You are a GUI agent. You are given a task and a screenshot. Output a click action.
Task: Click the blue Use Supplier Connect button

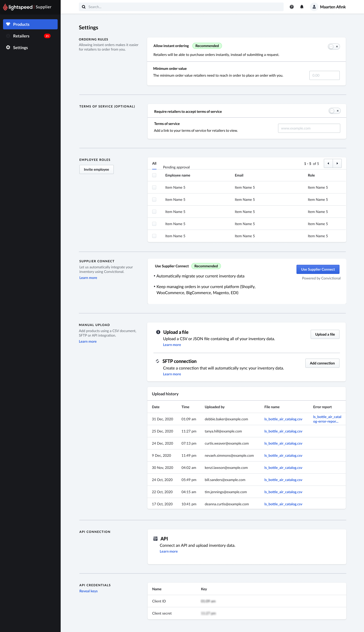tap(318, 269)
